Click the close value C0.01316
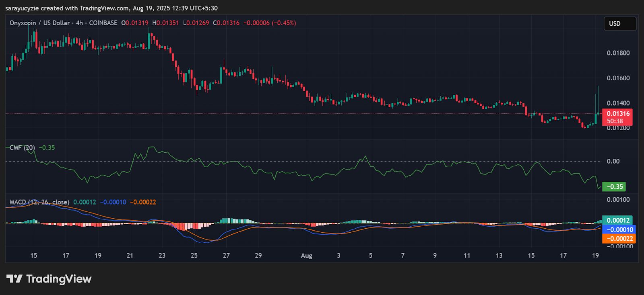This screenshot has width=644, height=295. pos(226,23)
